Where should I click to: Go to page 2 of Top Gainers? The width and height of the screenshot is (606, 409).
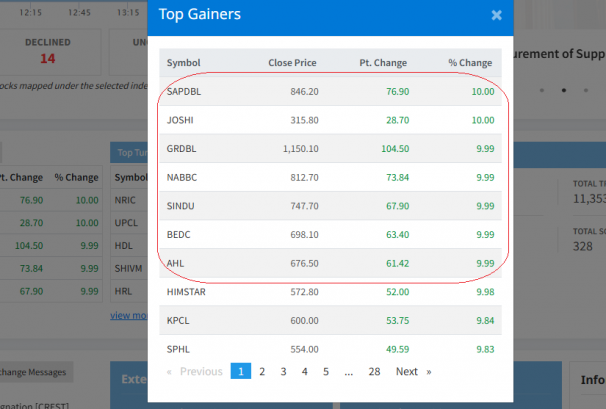tap(262, 371)
